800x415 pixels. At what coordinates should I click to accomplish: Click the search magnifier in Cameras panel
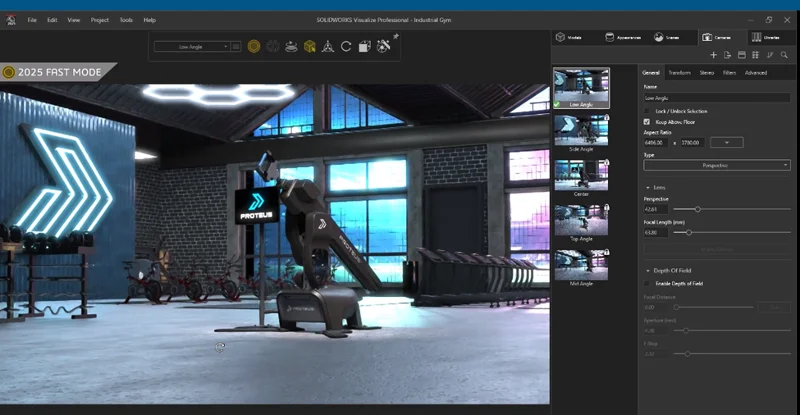coord(784,55)
